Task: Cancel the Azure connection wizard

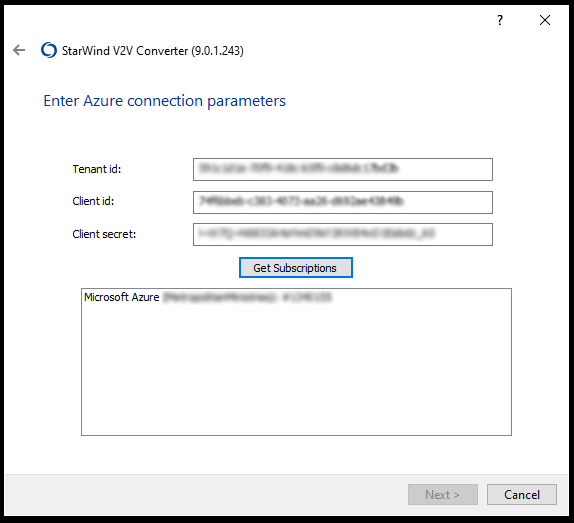Action: click(x=522, y=495)
